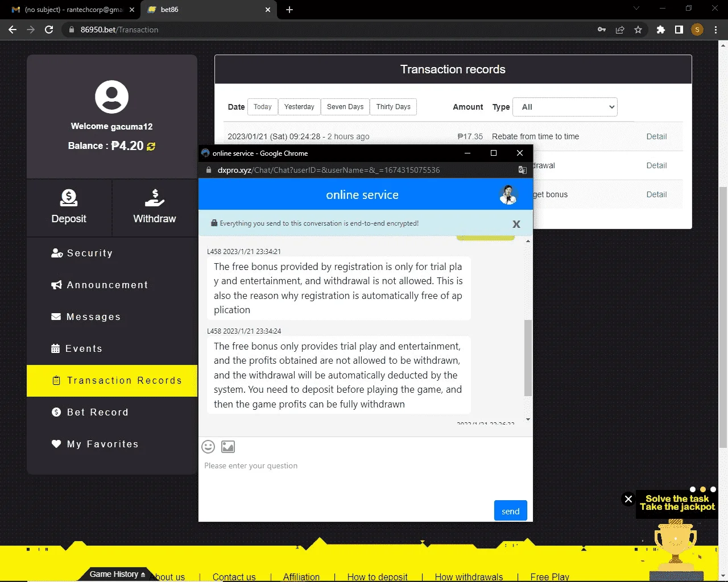
Task: Minimize the online service chat window
Action: [468, 153]
